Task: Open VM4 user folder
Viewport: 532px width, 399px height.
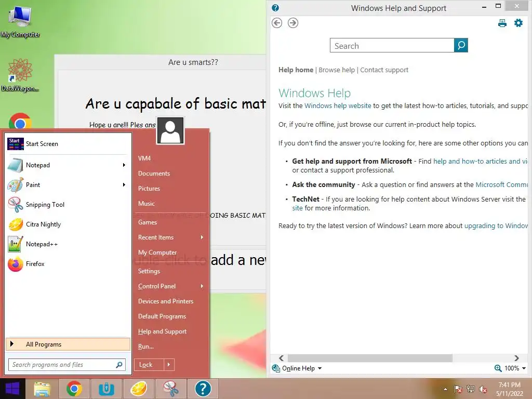Action: coord(144,158)
